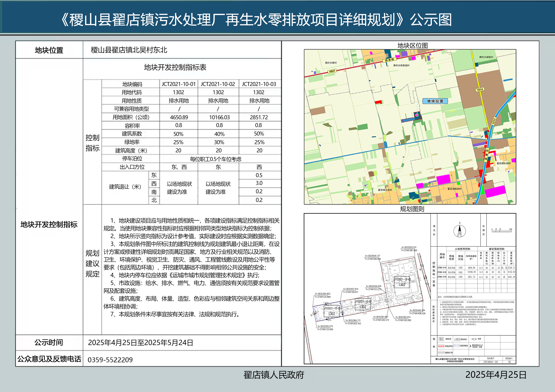Select the 可兼容用地类型 row label

click(132, 109)
